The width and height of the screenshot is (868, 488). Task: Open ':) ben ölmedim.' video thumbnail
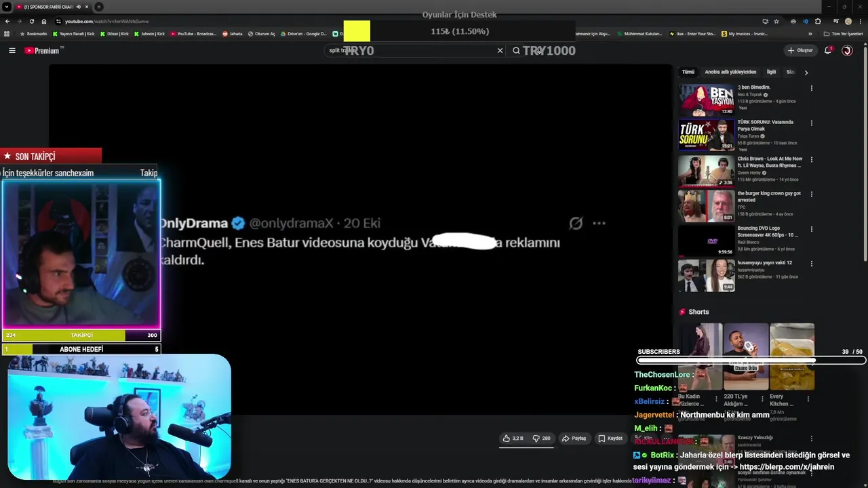click(x=706, y=100)
